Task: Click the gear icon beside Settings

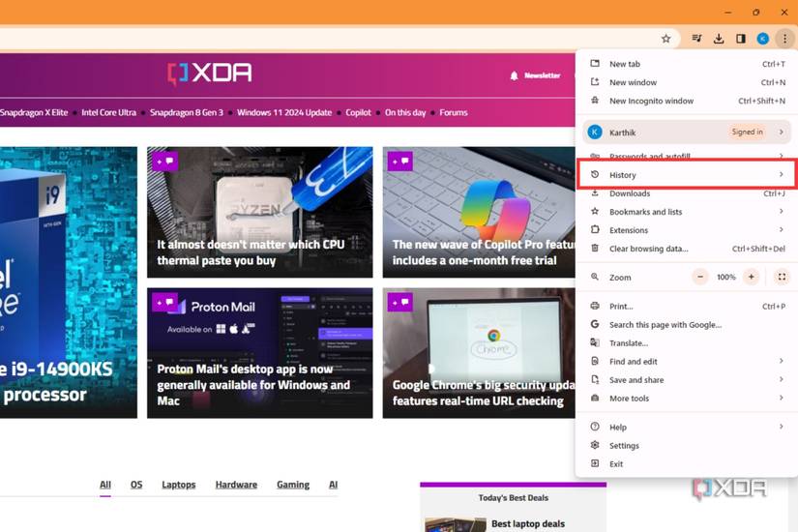Action: tap(595, 445)
